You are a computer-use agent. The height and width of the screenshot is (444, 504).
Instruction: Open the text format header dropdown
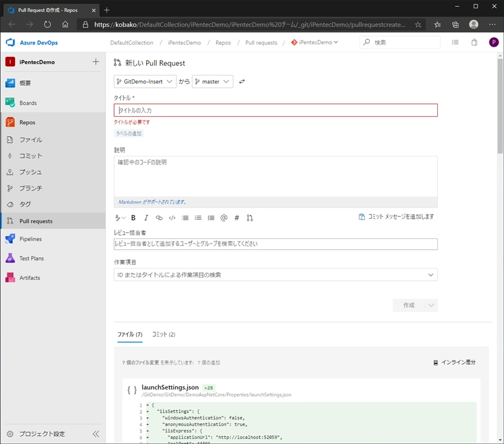120,218
